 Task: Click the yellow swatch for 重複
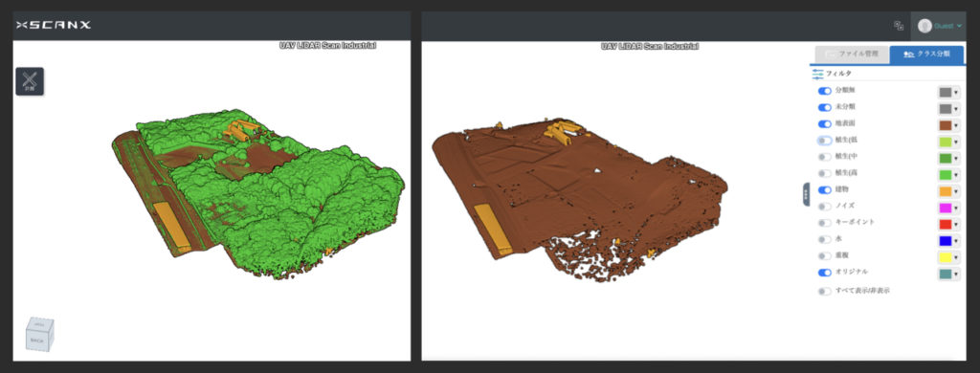(x=945, y=257)
